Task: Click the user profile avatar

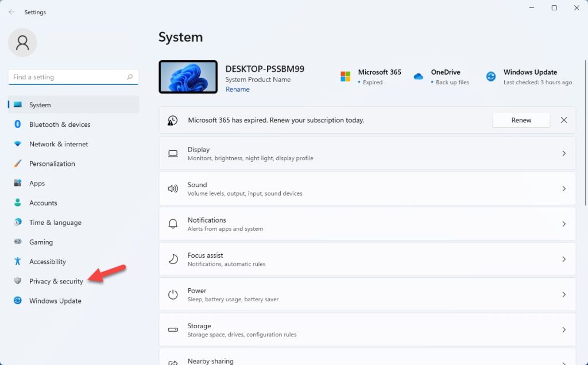Action: click(22, 42)
